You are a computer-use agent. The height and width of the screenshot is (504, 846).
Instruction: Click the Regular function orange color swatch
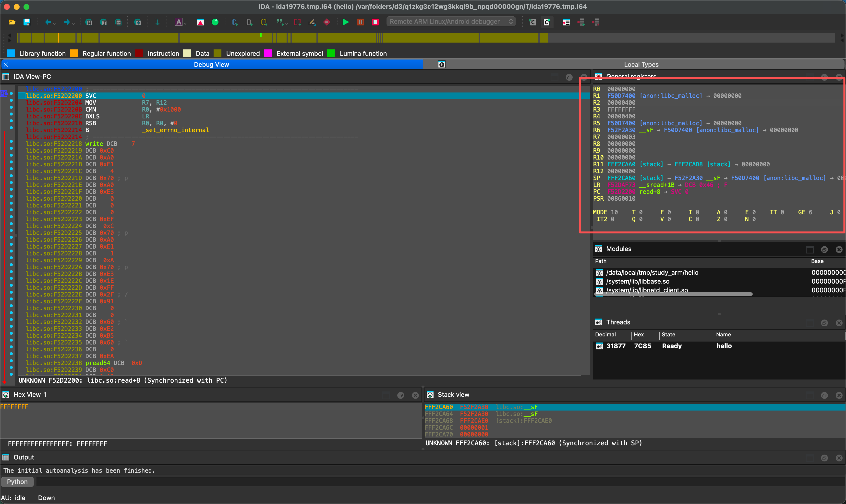[74, 53]
